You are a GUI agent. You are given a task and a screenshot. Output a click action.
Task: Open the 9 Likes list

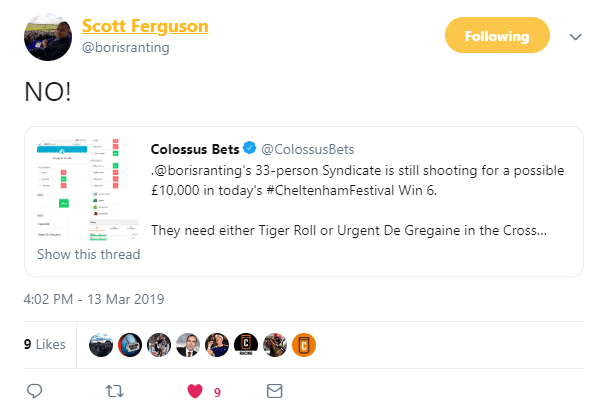[44, 345]
